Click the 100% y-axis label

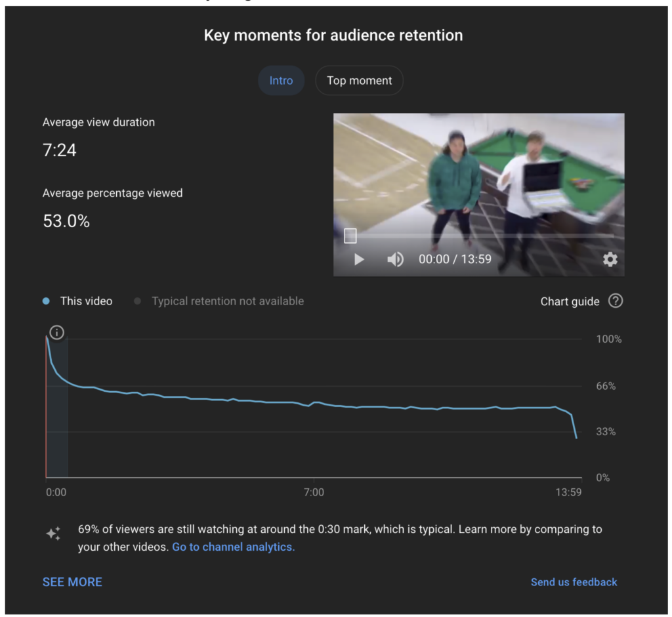click(x=608, y=339)
